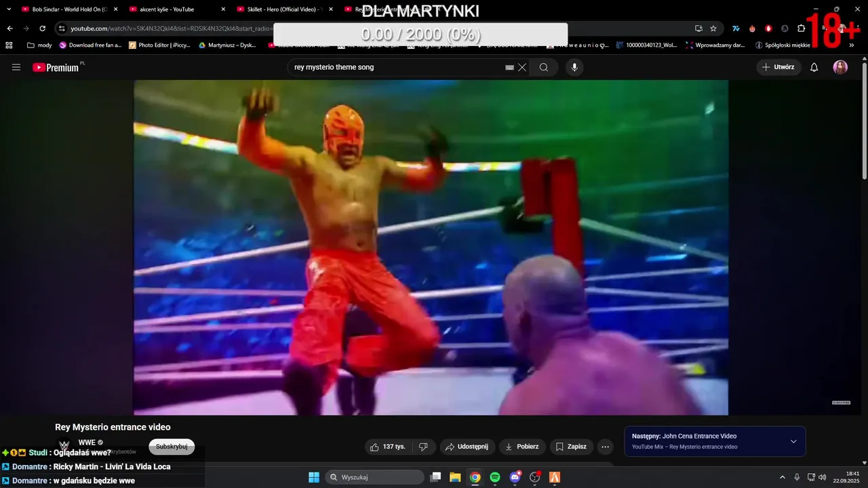This screenshot has width=868, height=488.
Task: Open YouTube notifications bell
Action: coord(814,67)
